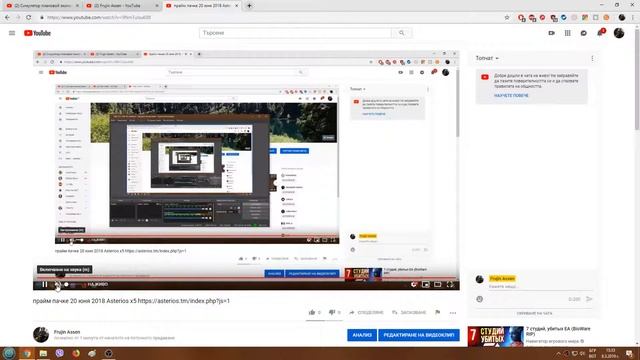Report the video with the flag icon
This screenshot has width=640, height=360.
(x=438, y=312)
